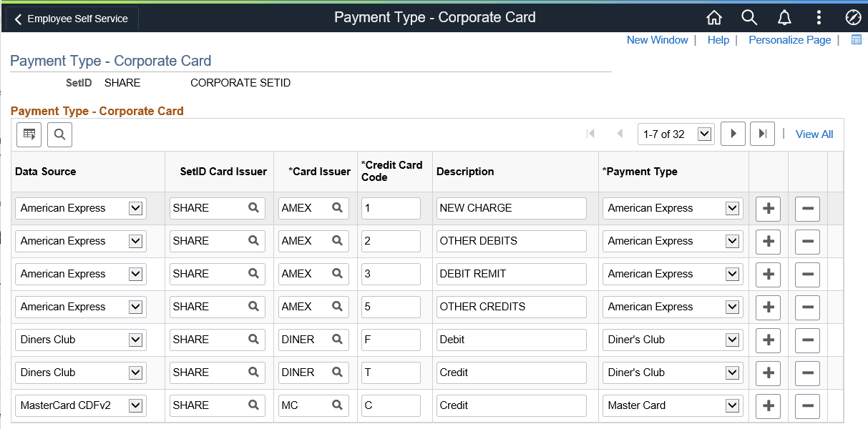The width and height of the screenshot is (868, 429).
Task: Select the American Express Payment Type in row 2
Action: pyautogui.click(x=671, y=241)
